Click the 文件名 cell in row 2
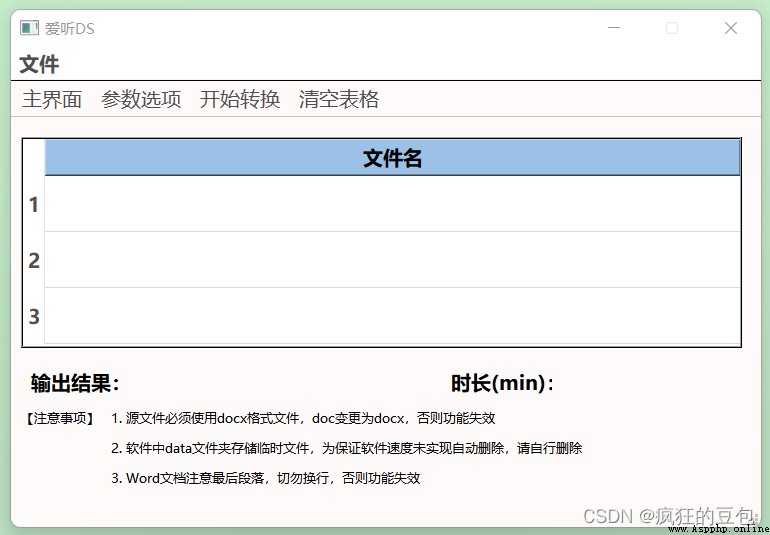 [x=392, y=260]
